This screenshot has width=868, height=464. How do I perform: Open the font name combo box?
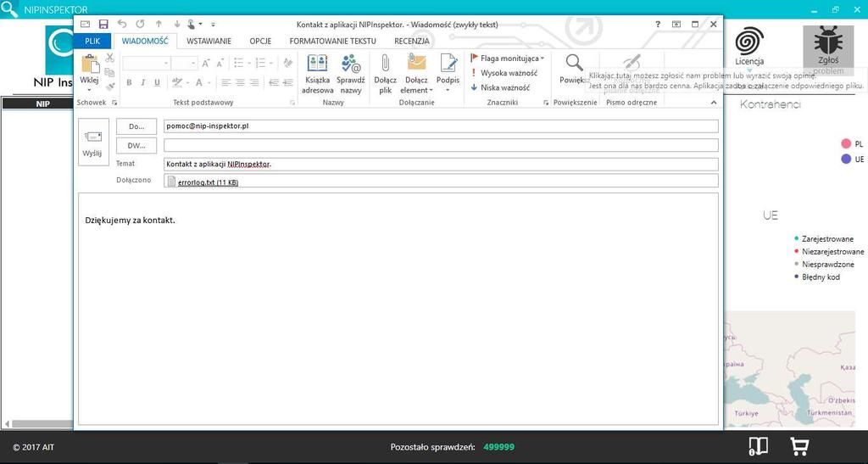[x=146, y=63]
